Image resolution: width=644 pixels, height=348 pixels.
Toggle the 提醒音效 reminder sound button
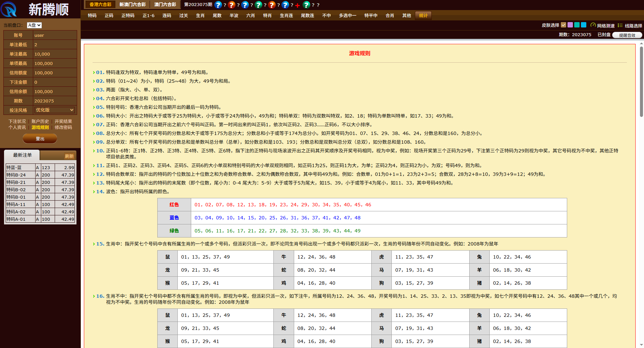[x=627, y=35]
